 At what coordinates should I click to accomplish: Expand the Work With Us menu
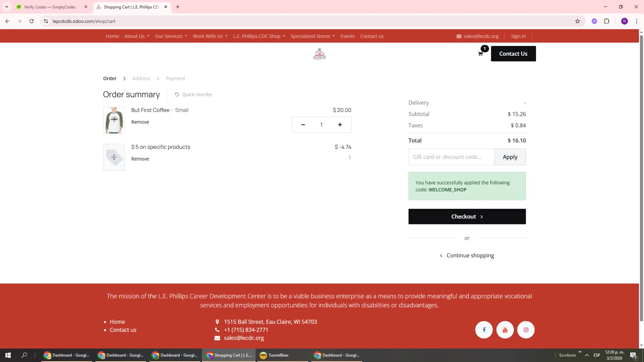coord(210,36)
